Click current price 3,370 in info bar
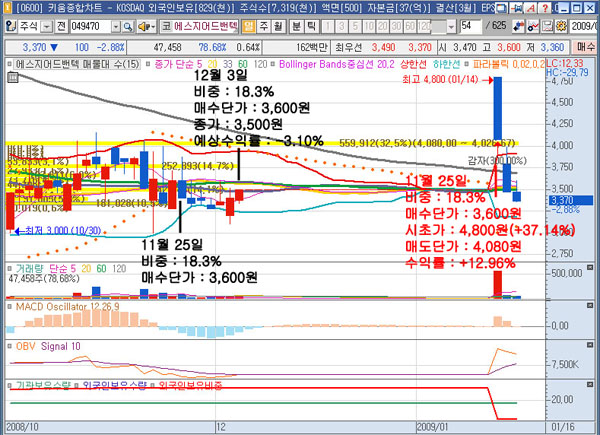Viewport: 600px width, 435px height. [34, 47]
